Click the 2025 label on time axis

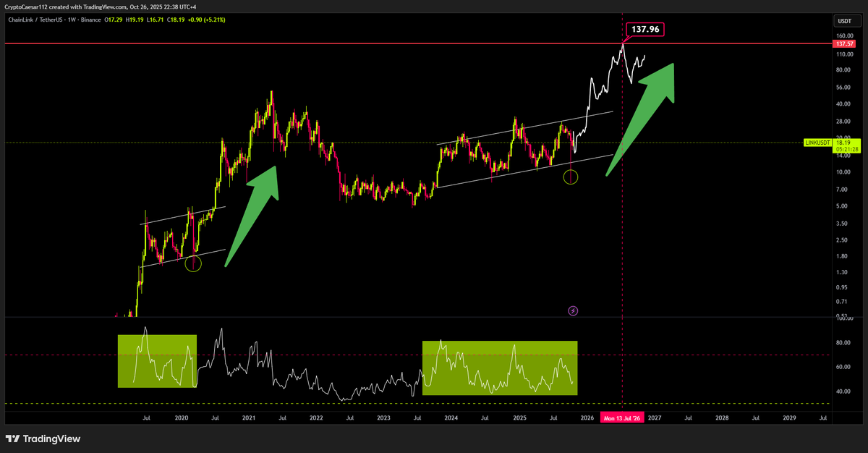tap(519, 418)
